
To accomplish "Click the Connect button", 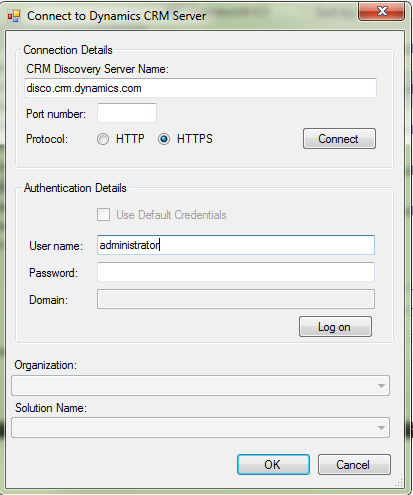I will pyautogui.click(x=339, y=138).
